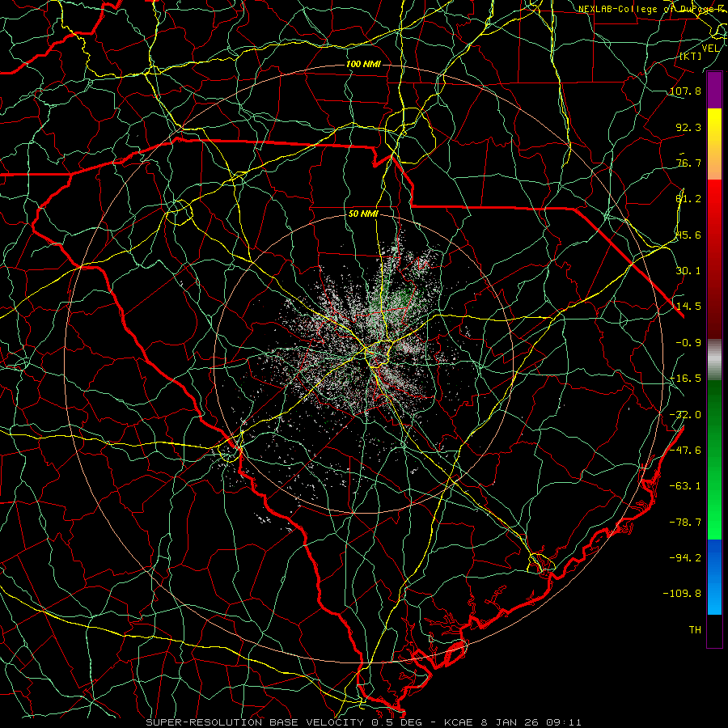Click the 92.3 legend value

click(x=688, y=127)
